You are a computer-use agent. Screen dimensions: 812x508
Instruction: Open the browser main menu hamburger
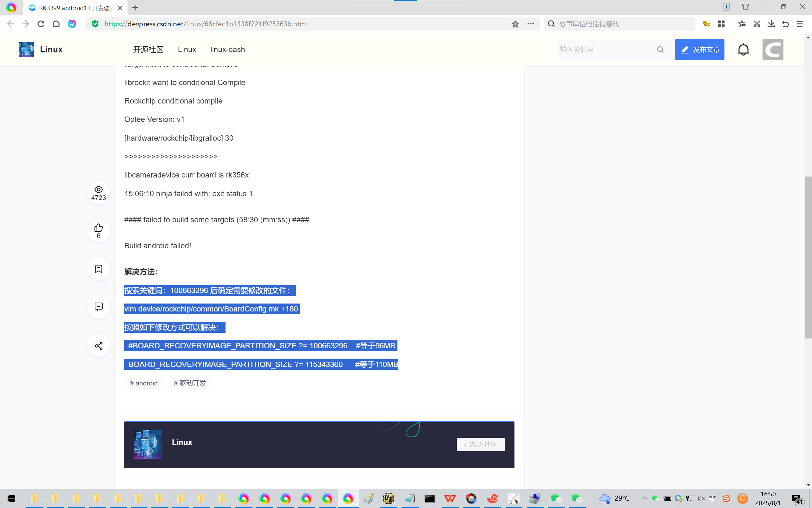click(800, 24)
